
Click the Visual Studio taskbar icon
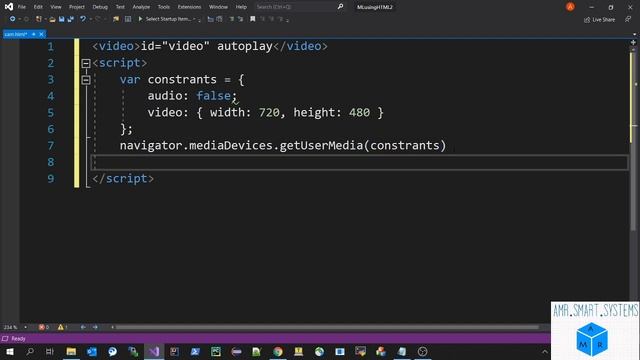click(x=154, y=351)
